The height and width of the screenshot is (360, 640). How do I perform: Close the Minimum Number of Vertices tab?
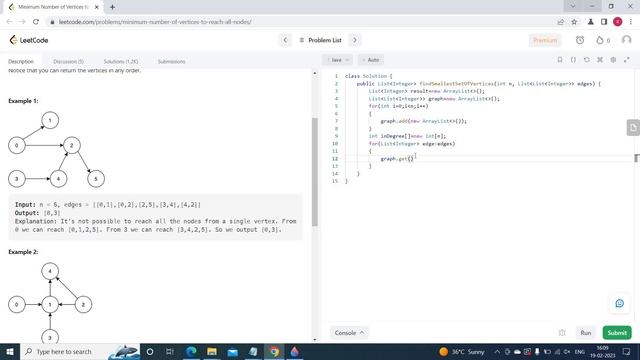[x=96, y=7]
